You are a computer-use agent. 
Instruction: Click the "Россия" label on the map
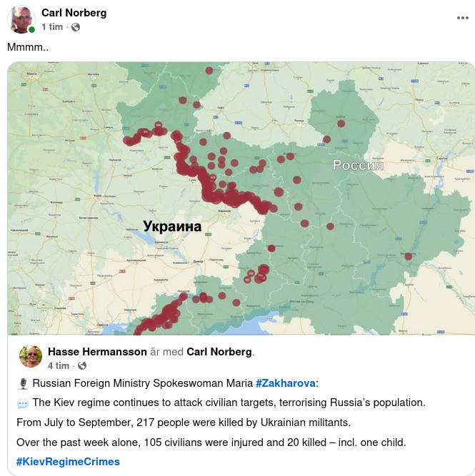coord(358,166)
